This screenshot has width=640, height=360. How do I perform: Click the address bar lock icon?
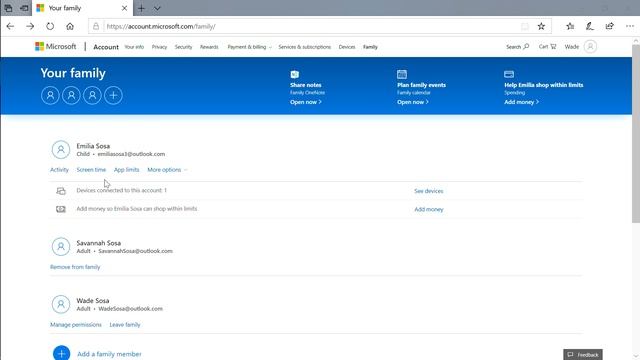96,27
